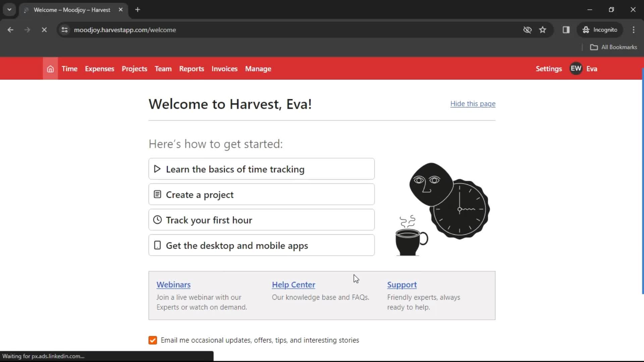The image size is (644, 362).
Task: Open the Expenses section icon
Action: [100, 68]
